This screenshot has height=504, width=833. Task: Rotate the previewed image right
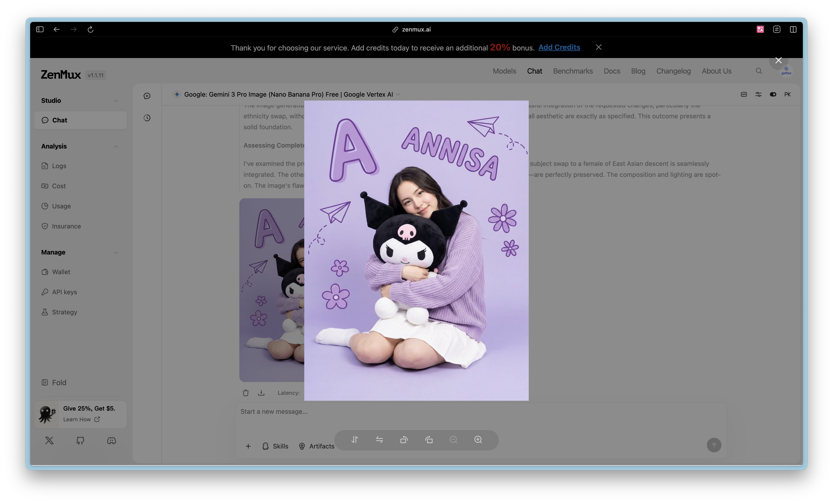[x=429, y=440]
